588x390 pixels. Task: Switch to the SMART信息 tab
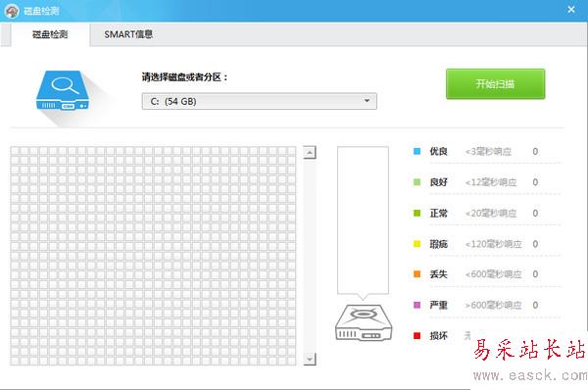click(x=128, y=34)
